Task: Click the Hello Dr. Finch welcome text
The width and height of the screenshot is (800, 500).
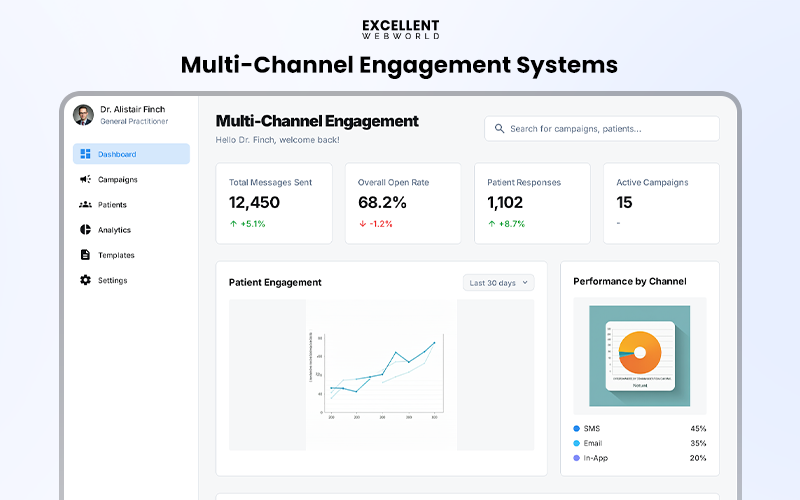Action: 277,140
